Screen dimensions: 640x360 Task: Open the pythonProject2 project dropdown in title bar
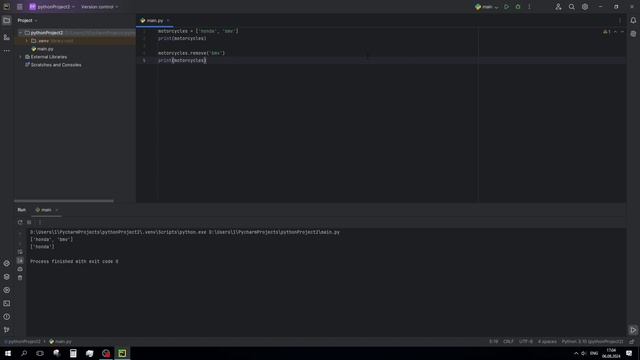pos(52,7)
